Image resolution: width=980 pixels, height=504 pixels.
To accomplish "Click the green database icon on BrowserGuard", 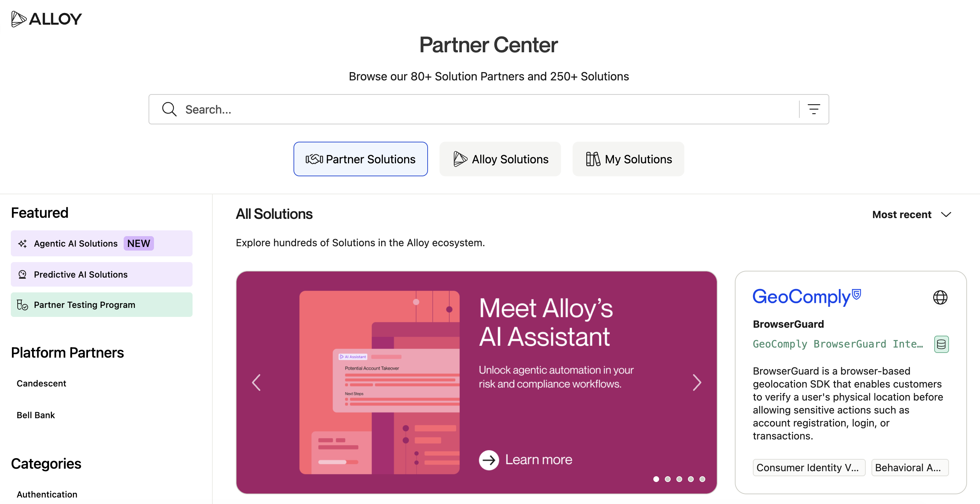I will pos(941,344).
